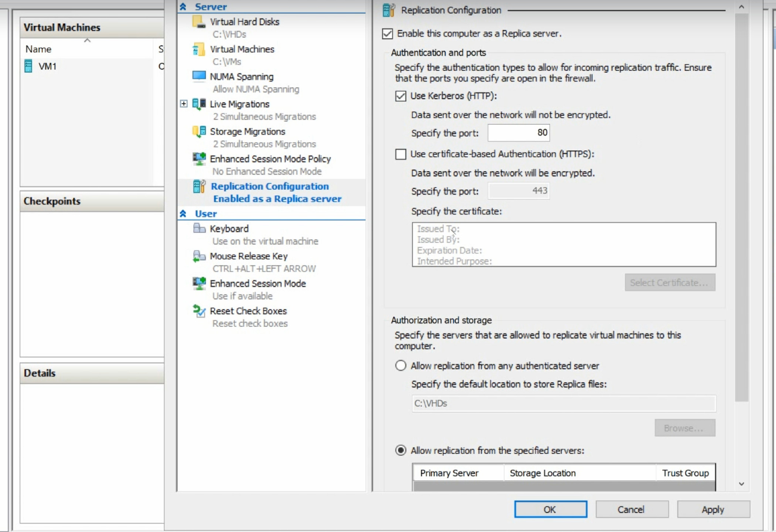The width and height of the screenshot is (776, 532).
Task: Click the NUMA Spanning monitor icon
Action: pyautogui.click(x=199, y=76)
